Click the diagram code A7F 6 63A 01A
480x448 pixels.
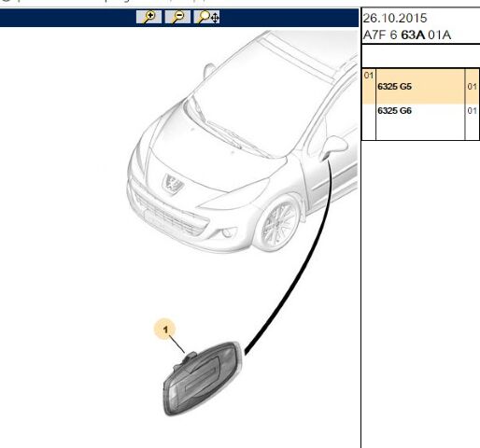pos(407,35)
